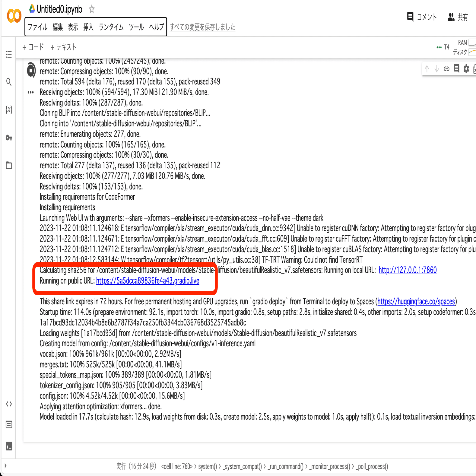
Task: Rename notebook title Untitled0.ipynb
Action: (59, 9)
